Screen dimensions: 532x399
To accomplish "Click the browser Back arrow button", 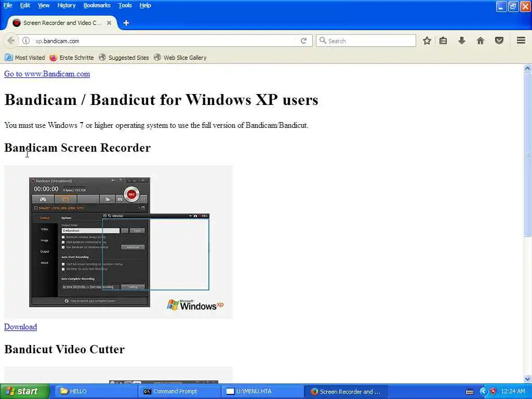I will click(11, 41).
